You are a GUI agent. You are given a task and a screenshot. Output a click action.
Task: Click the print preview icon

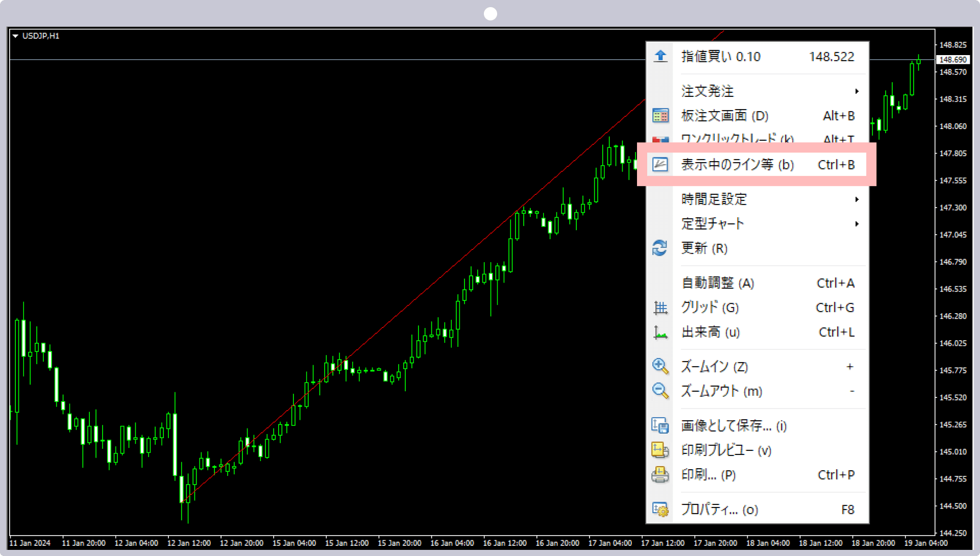pyautogui.click(x=660, y=450)
